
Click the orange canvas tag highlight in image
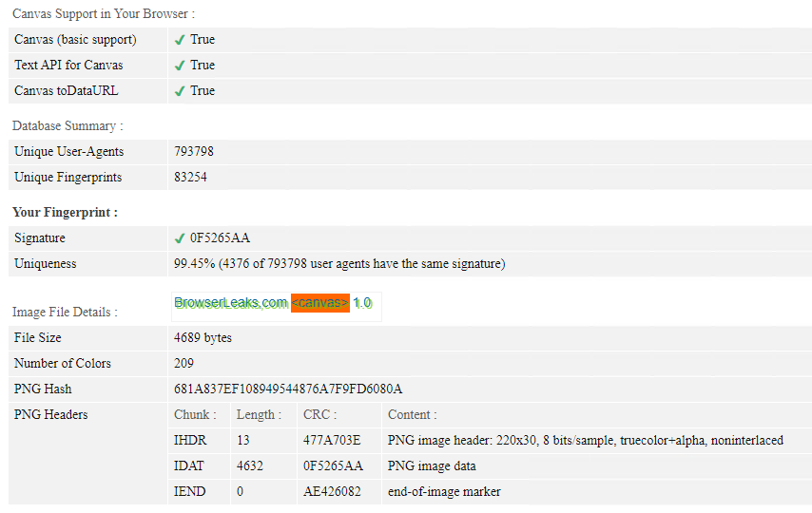[320, 303]
